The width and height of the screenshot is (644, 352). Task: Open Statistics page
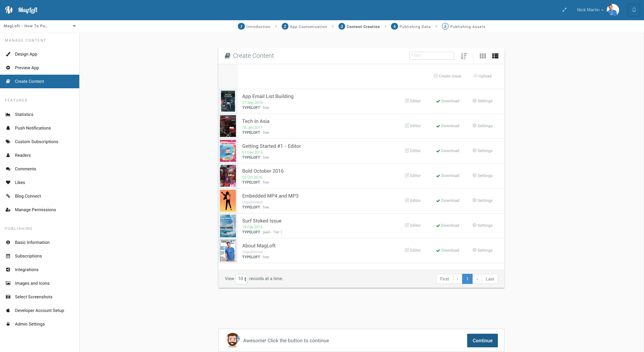coord(40,114)
